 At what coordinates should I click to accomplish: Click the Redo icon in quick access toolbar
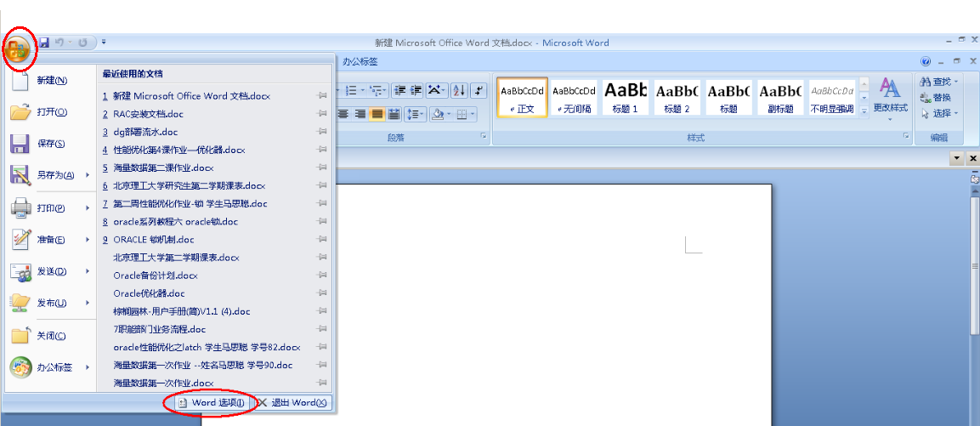click(x=82, y=43)
